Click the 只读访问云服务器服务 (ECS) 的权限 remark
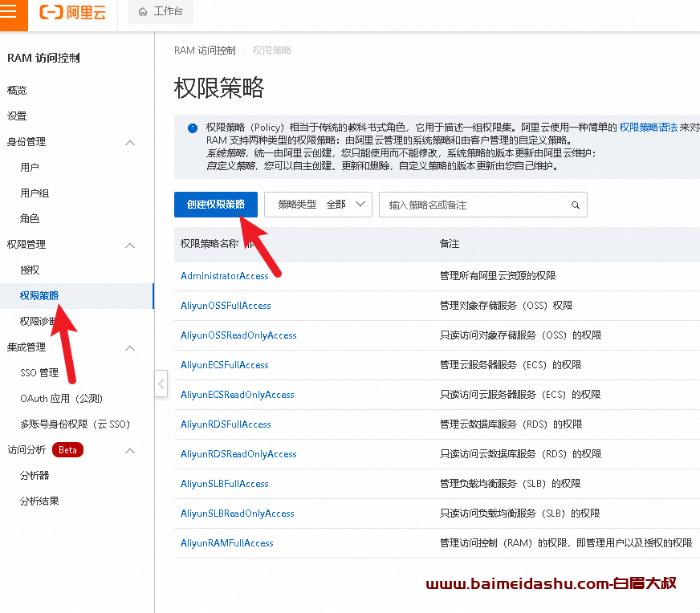This screenshot has width=700, height=613. coord(520,395)
